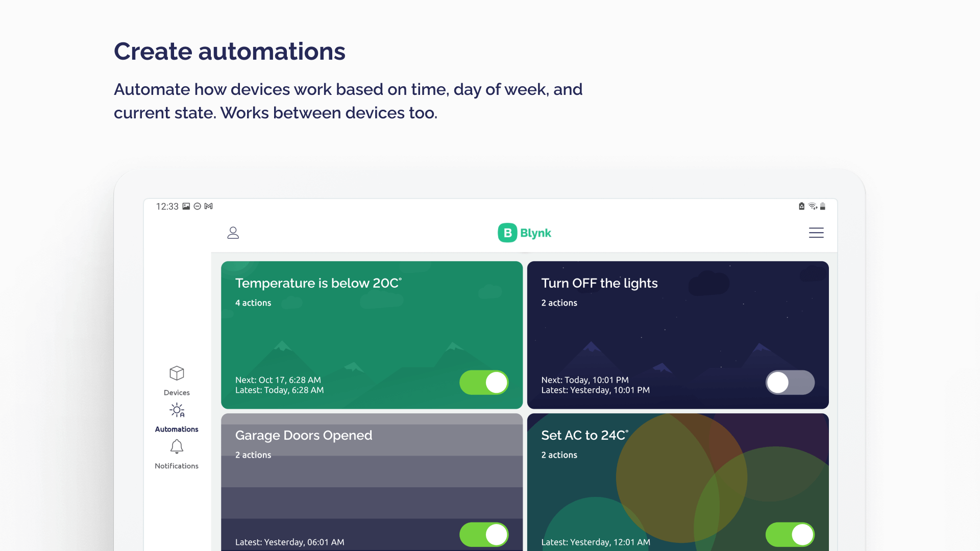
Task: Click the Blynk logo
Action: (524, 233)
